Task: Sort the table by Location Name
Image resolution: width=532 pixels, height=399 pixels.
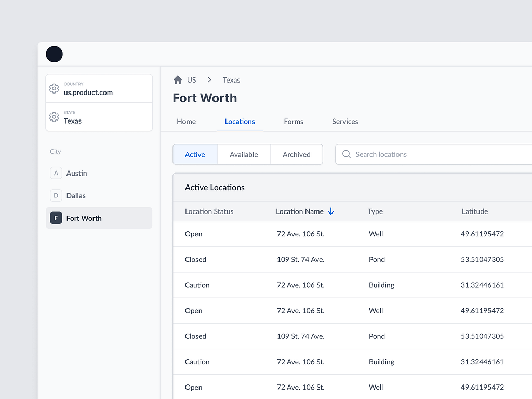Action: point(300,211)
